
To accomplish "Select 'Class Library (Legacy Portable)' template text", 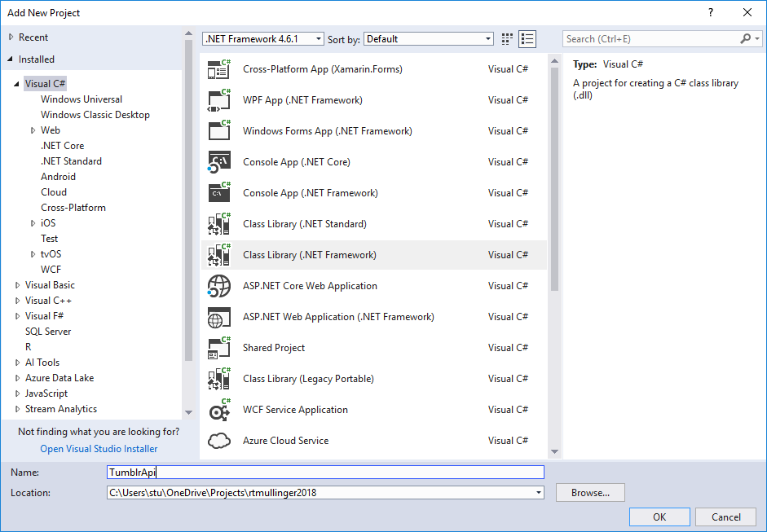I will coord(308,379).
